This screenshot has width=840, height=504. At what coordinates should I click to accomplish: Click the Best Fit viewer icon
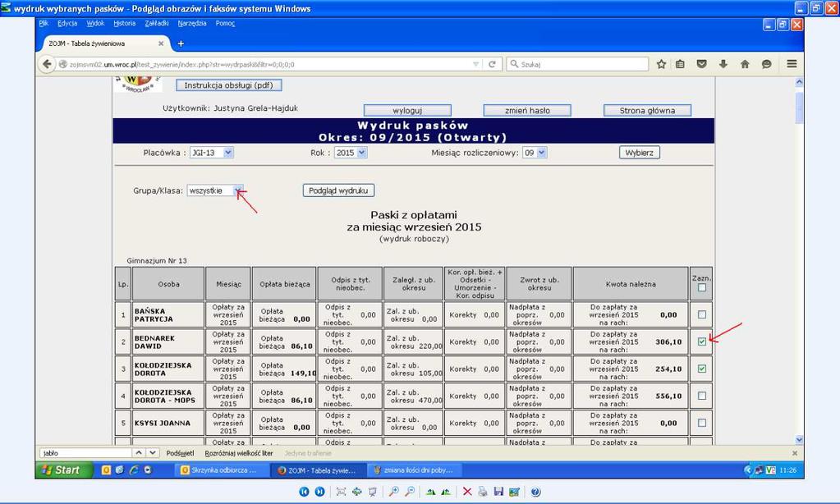coord(341,491)
